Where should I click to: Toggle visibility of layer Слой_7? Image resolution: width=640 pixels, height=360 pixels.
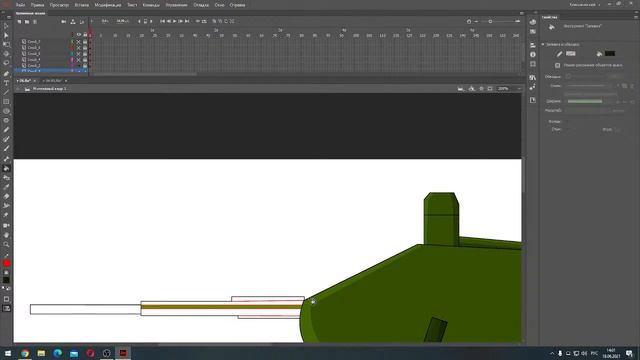[79, 42]
